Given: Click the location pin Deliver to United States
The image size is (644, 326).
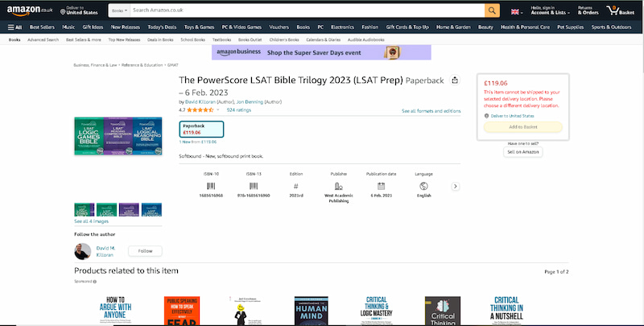Looking at the screenshot, I should (79, 10).
